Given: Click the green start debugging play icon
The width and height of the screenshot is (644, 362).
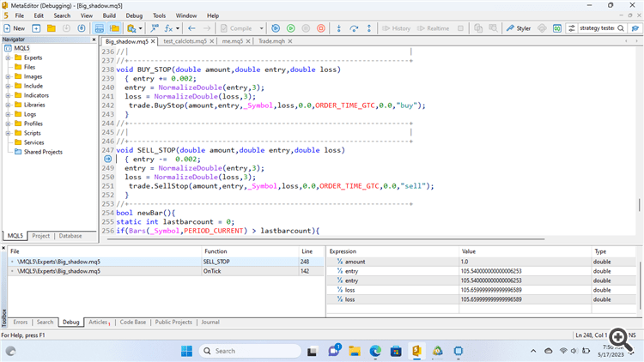Looking at the screenshot, I should click(291, 28).
